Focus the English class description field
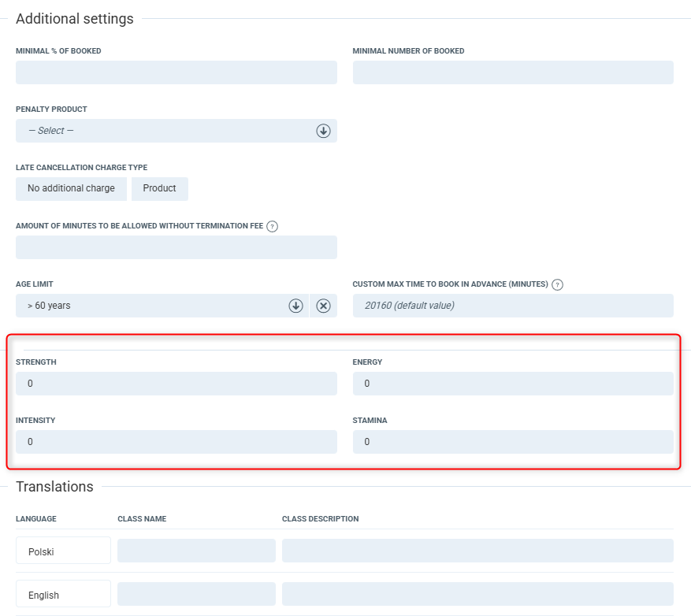Image resolution: width=691 pixels, height=616 pixels. point(477,594)
